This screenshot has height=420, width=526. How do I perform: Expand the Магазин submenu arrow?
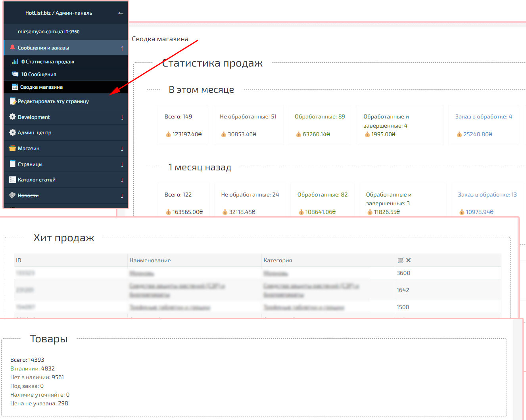(x=122, y=149)
